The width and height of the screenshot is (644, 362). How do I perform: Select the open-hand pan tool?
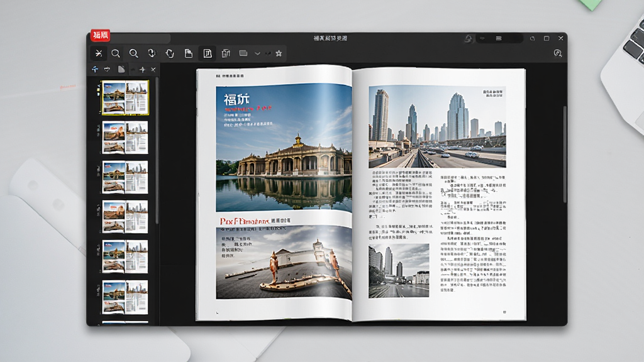point(170,53)
